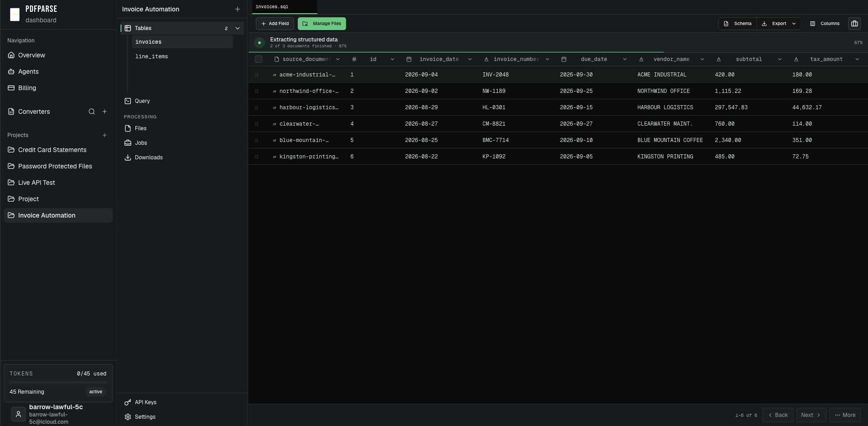Open the vendor_name column dropdown arrow
Screen dimensions: 868x426
702,59
